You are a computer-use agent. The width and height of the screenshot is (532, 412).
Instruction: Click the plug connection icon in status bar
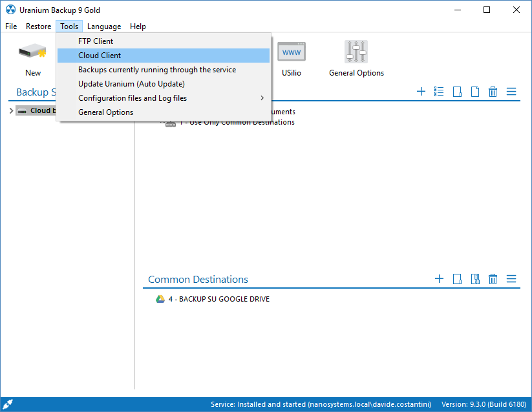pyautogui.click(x=8, y=404)
